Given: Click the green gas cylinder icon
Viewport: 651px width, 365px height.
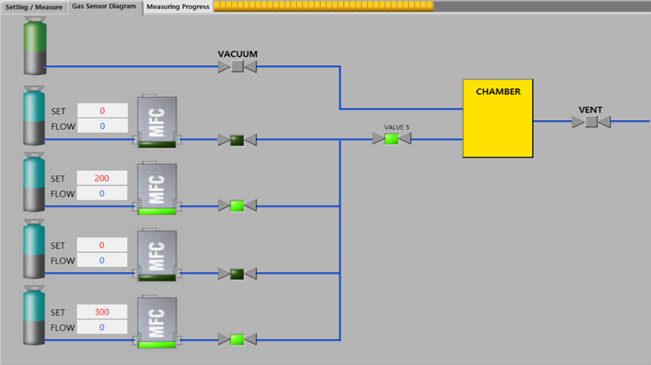Looking at the screenshot, I should click(x=35, y=46).
